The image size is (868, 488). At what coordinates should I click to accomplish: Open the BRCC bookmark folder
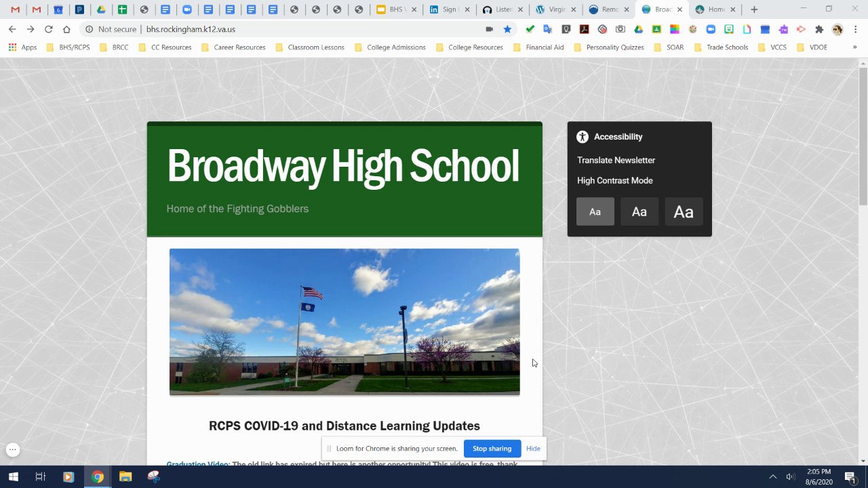[114, 47]
